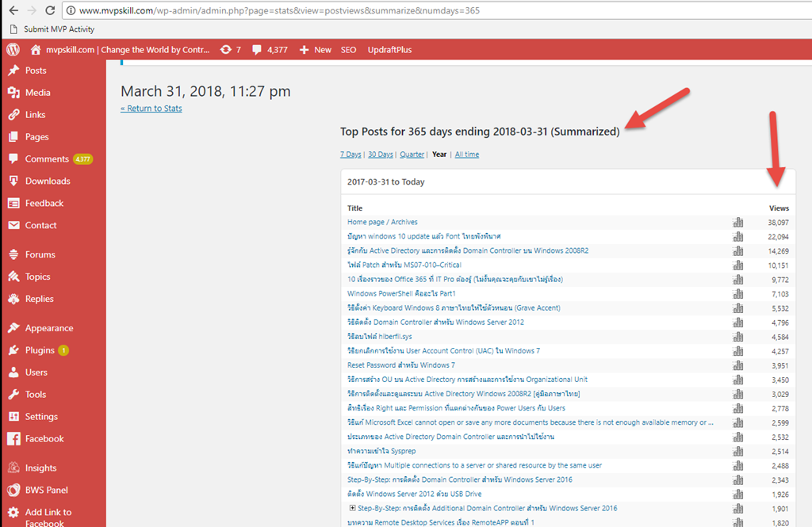Open the WordPress logo menu

pos(13,50)
